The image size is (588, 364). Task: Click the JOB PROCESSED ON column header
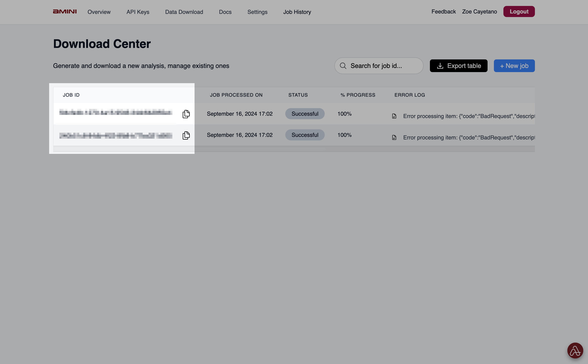click(x=236, y=95)
